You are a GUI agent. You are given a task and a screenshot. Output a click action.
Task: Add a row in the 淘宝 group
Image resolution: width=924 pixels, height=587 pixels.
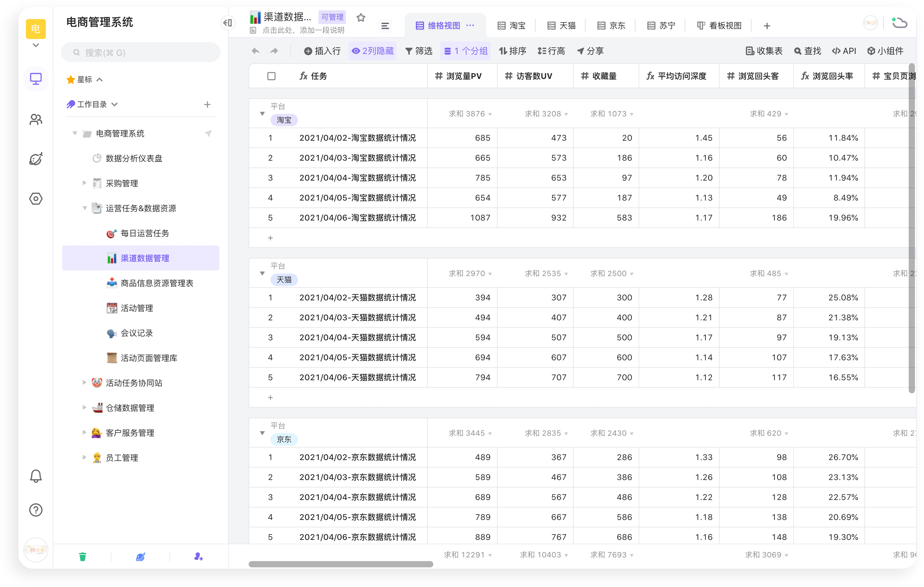270,238
